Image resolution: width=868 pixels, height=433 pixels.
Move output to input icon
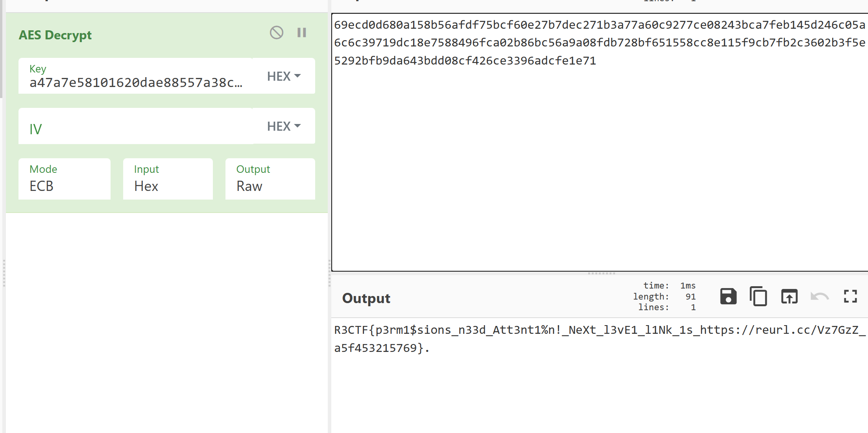click(789, 296)
